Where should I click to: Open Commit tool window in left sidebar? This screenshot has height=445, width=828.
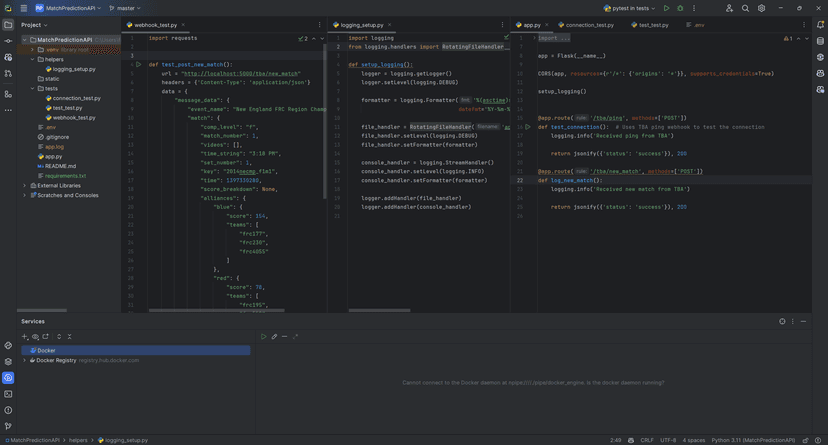click(8, 41)
